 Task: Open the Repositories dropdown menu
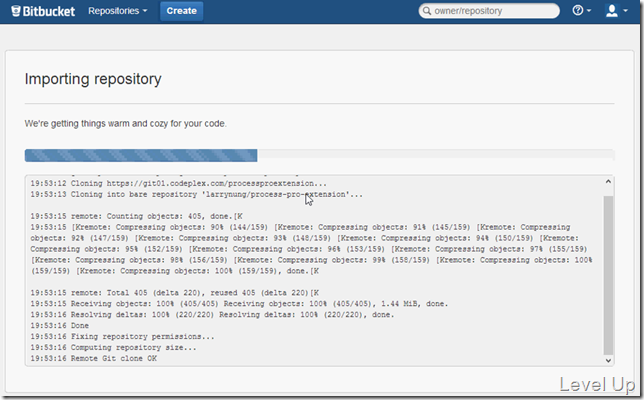[117, 11]
